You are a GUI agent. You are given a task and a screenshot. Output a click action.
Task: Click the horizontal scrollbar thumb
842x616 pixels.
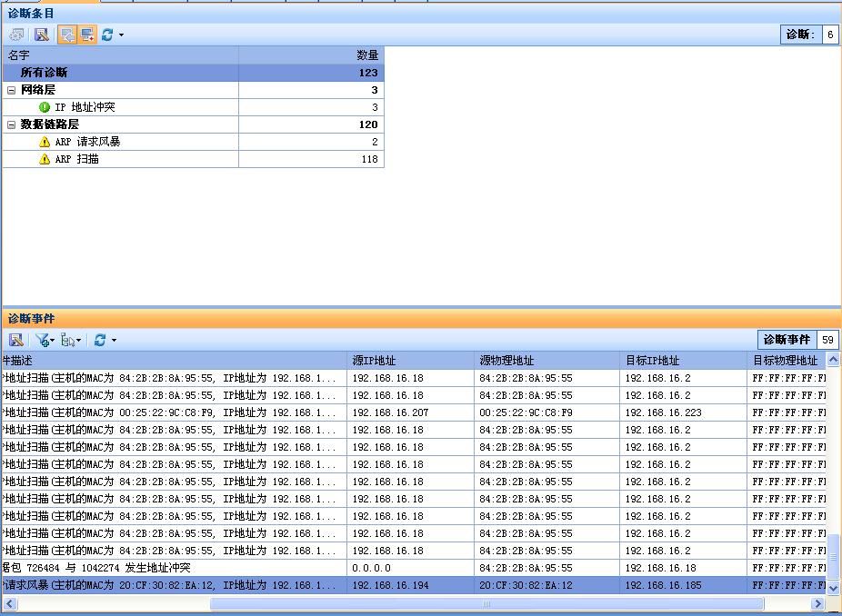tap(486, 604)
